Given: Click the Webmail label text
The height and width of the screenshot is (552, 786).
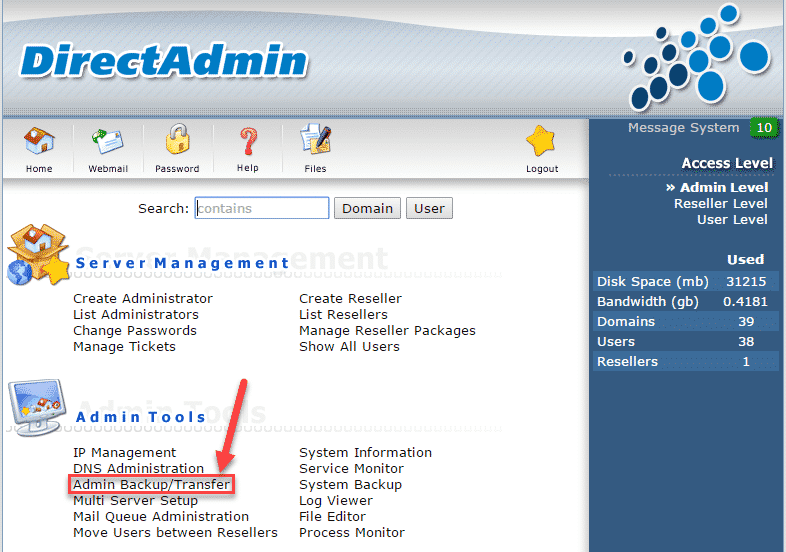Looking at the screenshot, I should 108,169.
